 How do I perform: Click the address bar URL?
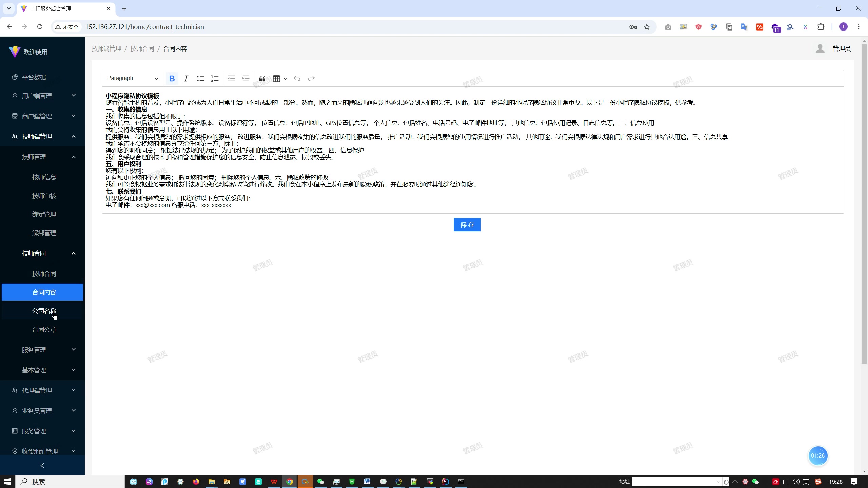[144, 27]
